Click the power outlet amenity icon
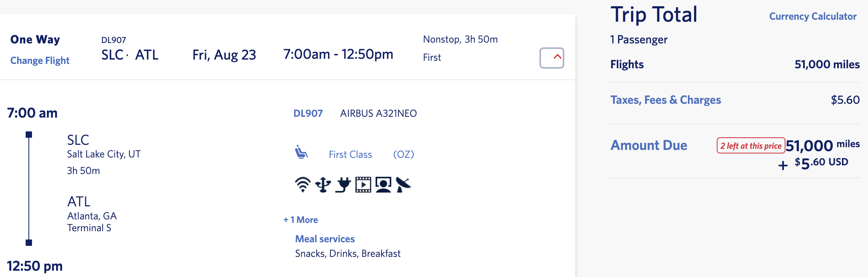Screen dimensions: 868x277 click(343, 183)
